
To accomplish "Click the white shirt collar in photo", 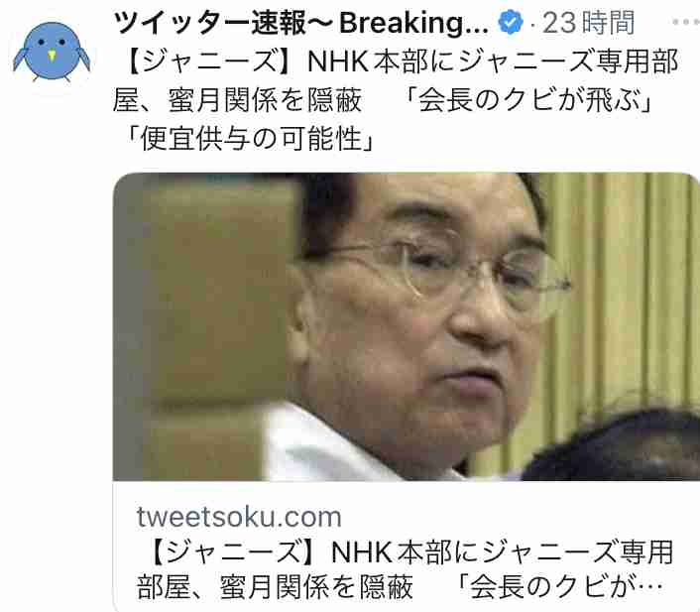I will 330,444.
